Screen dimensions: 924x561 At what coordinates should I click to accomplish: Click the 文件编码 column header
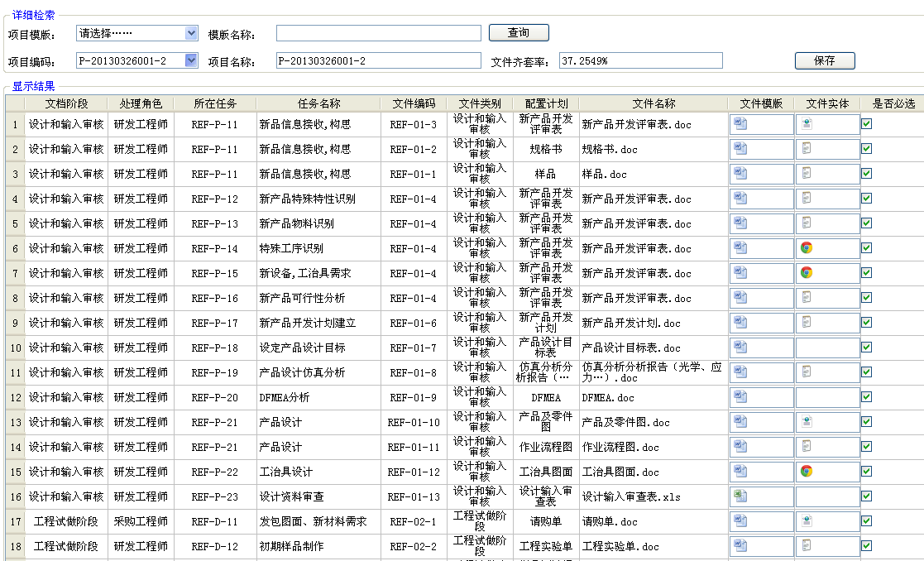tap(414, 103)
